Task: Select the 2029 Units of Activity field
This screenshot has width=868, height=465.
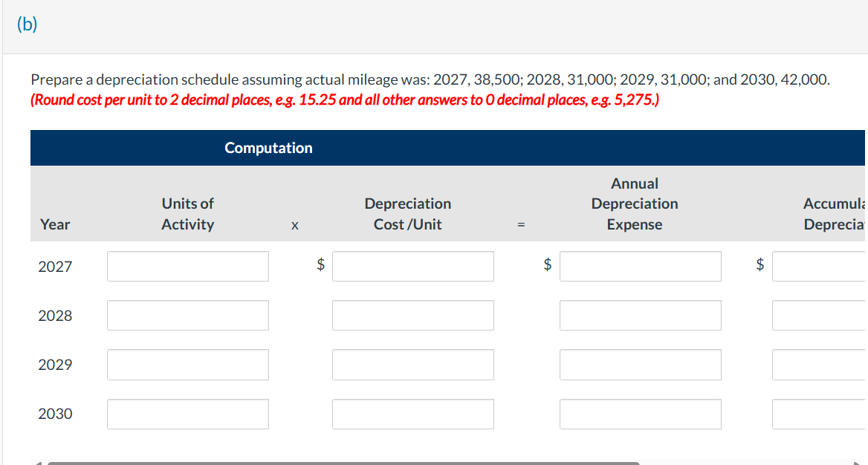Action: coord(188,364)
